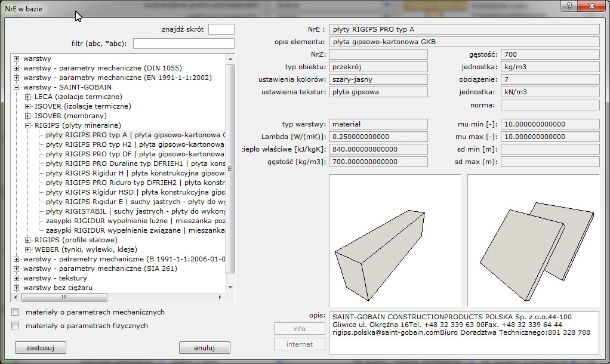
Task: Select 'płyty RIGIPS Rigidur HSD' tree item
Action: click(x=135, y=192)
